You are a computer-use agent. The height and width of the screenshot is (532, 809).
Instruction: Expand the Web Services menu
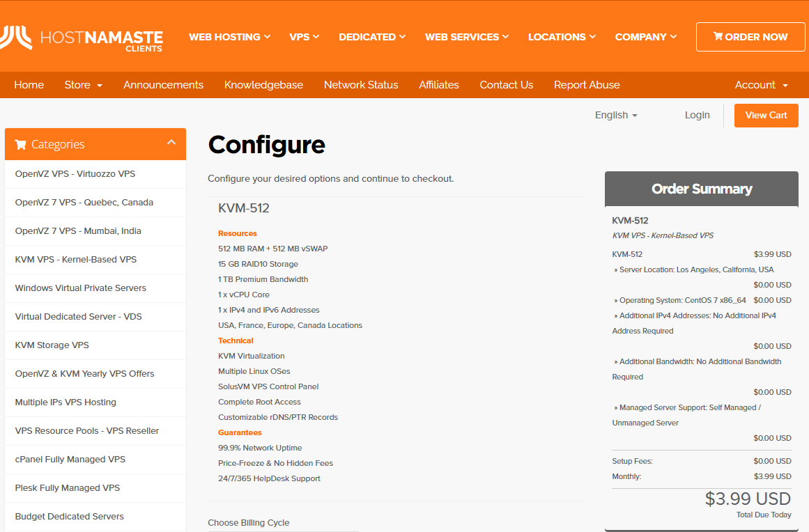[467, 37]
